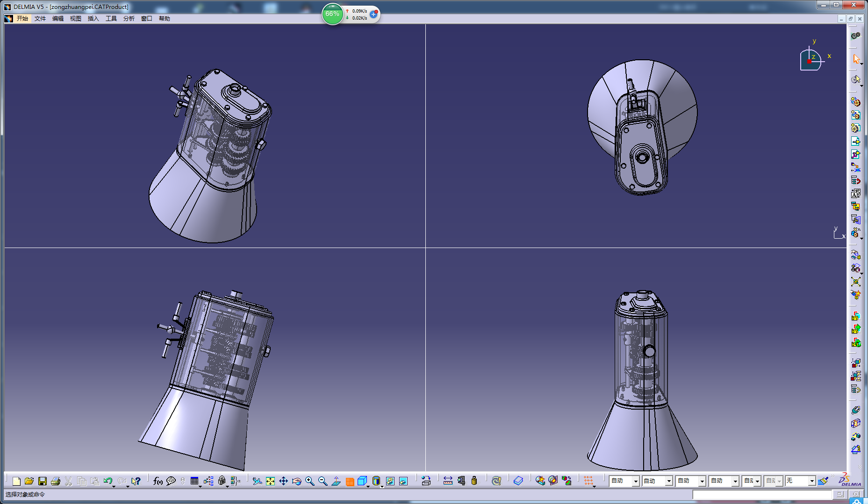Select the Pan tool
868x504 pixels.
283,481
